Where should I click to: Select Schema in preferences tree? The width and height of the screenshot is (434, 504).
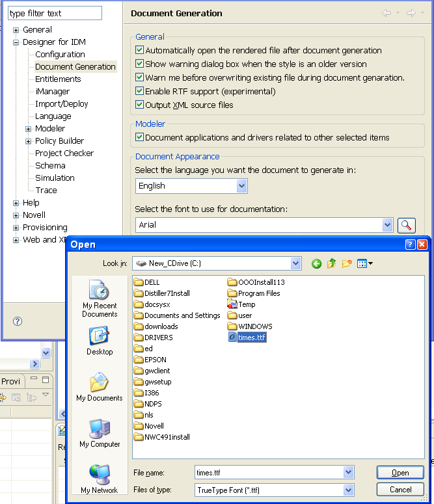(x=50, y=166)
